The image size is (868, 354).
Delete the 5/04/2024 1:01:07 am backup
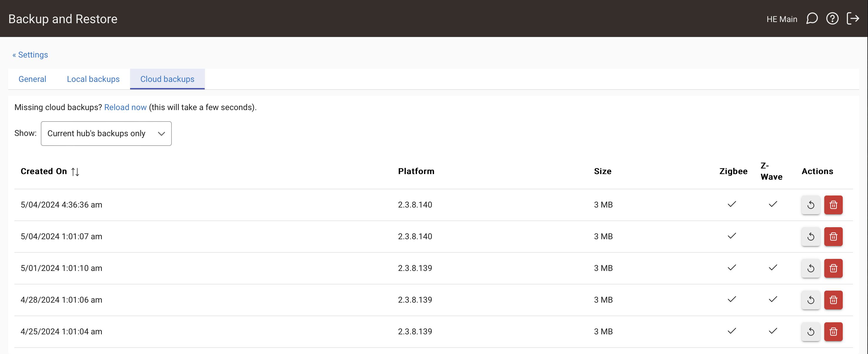point(833,237)
